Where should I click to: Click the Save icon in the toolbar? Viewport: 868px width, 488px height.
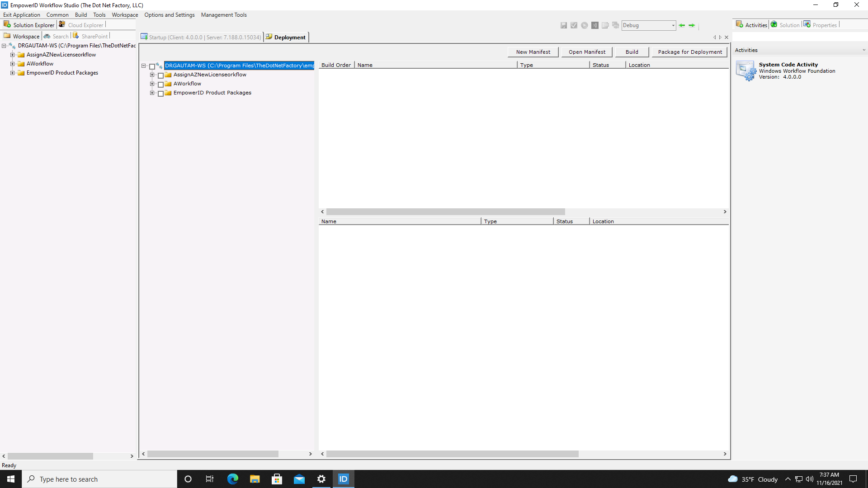tap(564, 25)
